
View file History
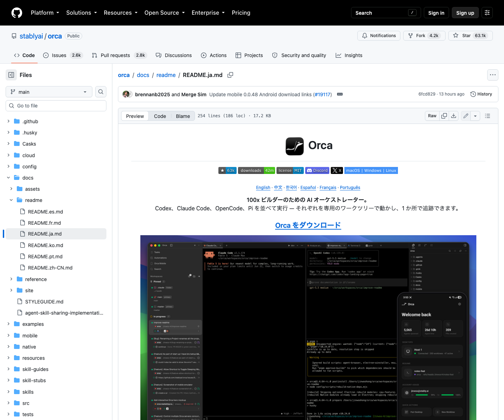pos(481,94)
